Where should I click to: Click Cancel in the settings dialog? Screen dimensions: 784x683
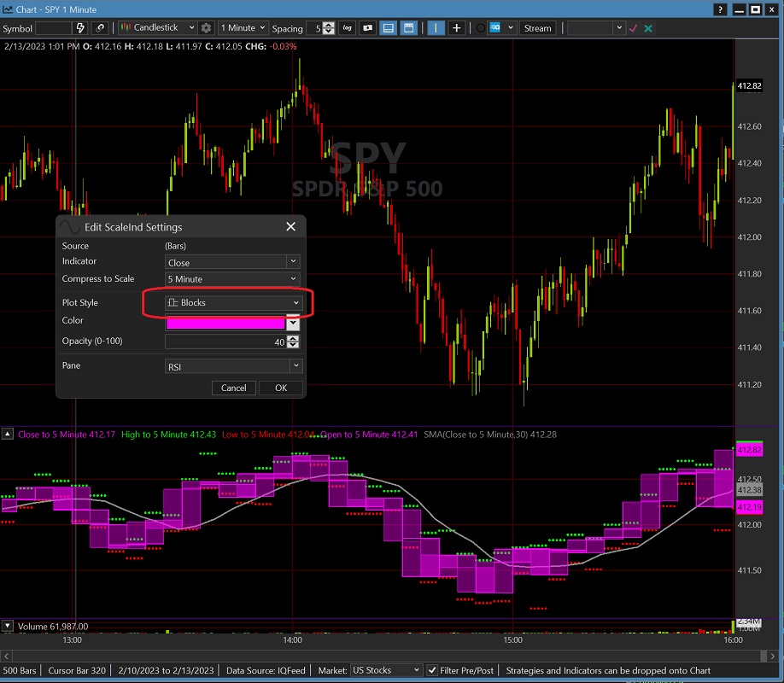[233, 388]
